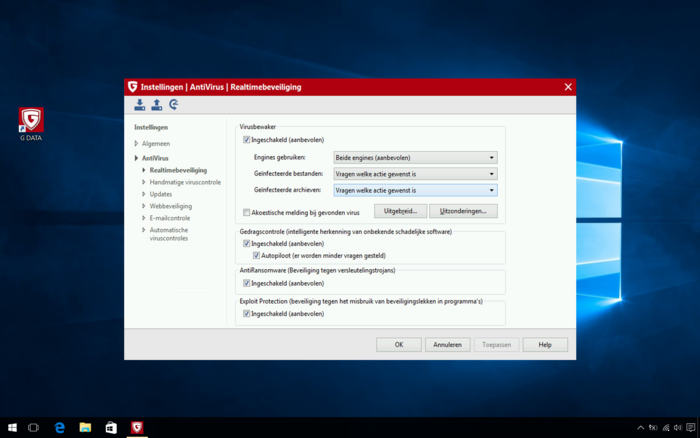Enable Akoestische melding bij gevonden virus
Screen dimensions: 700x438
[x=246, y=213]
